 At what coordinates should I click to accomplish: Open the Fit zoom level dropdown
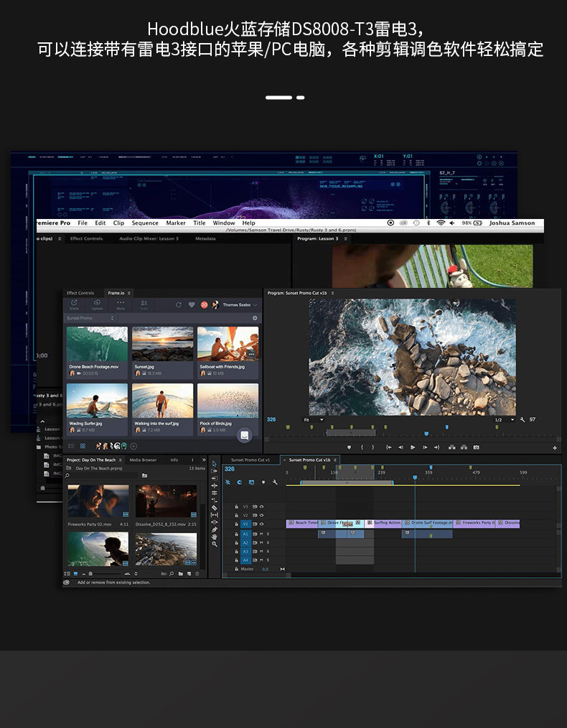coord(314,420)
